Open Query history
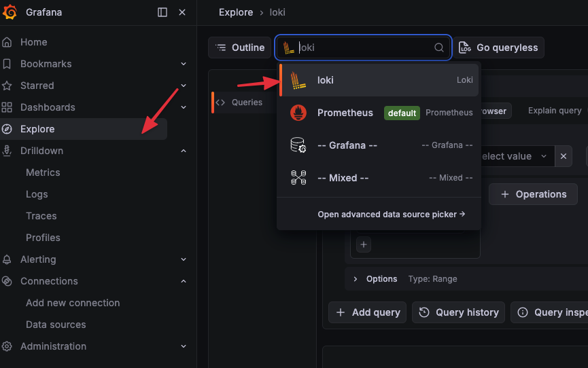588x368 pixels. click(458, 312)
